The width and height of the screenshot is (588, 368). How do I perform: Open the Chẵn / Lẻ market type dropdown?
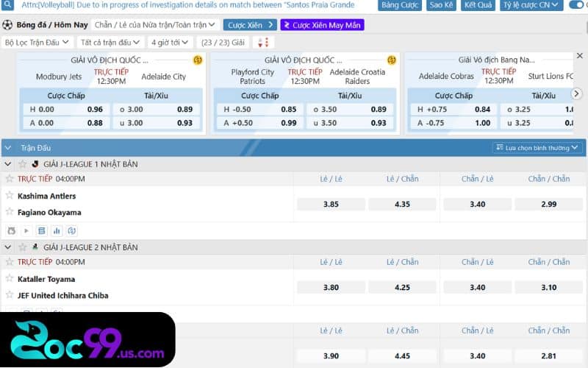tap(155, 25)
